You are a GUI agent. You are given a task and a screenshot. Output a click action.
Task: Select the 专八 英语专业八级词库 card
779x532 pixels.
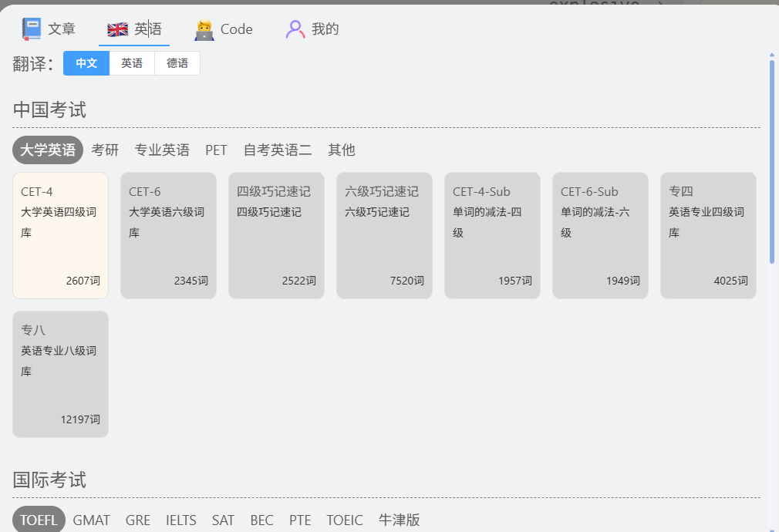click(61, 374)
